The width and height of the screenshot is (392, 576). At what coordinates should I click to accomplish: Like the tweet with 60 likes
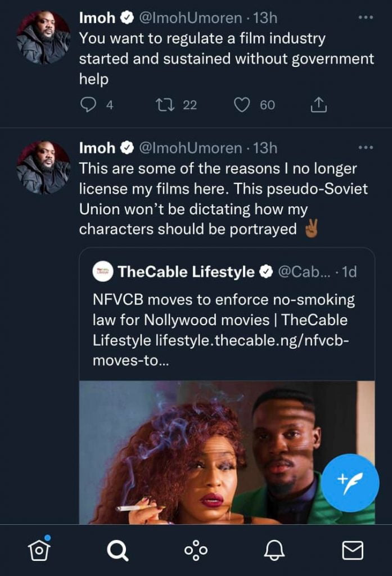pyautogui.click(x=242, y=105)
